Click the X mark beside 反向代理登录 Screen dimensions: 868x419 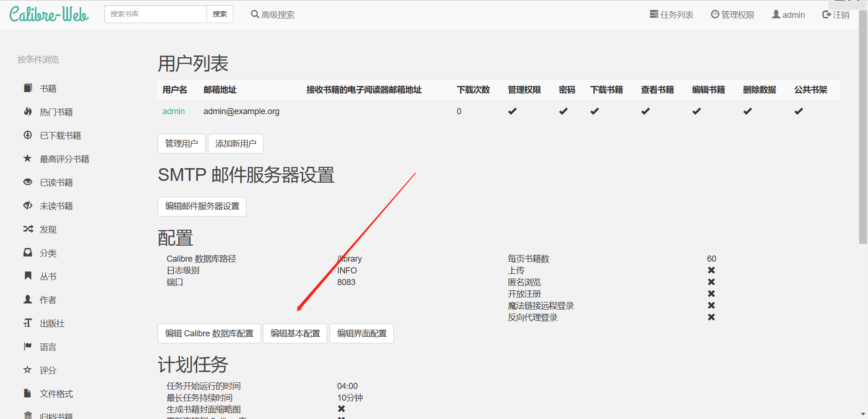coord(711,317)
